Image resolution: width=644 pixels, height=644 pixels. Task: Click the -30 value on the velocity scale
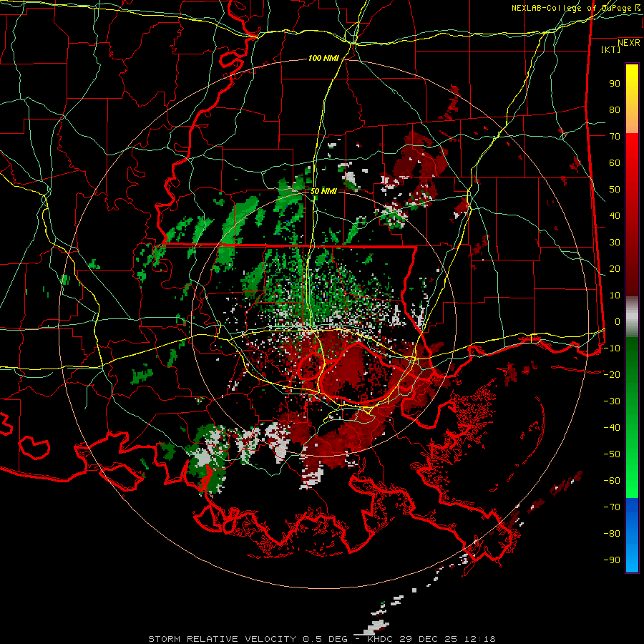click(x=612, y=401)
